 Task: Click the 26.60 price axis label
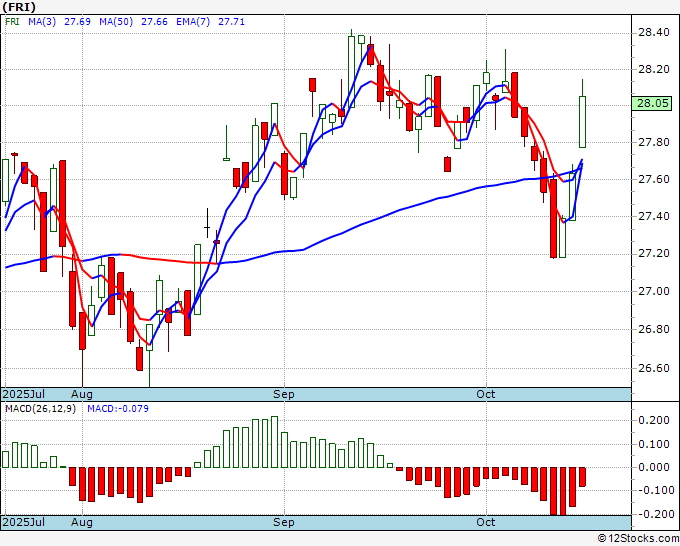[x=653, y=368]
